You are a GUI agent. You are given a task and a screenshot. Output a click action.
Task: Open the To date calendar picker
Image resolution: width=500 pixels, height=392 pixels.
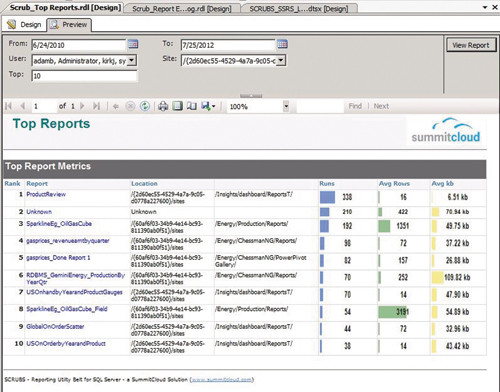click(x=282, y=44)
